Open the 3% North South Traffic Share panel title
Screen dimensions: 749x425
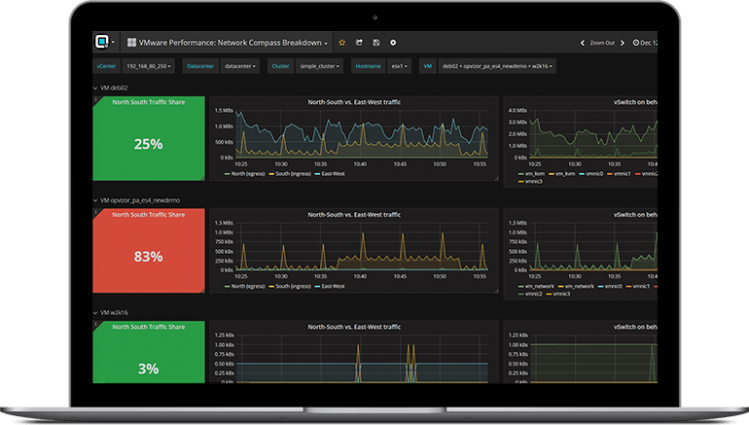[x=149, y=327]
